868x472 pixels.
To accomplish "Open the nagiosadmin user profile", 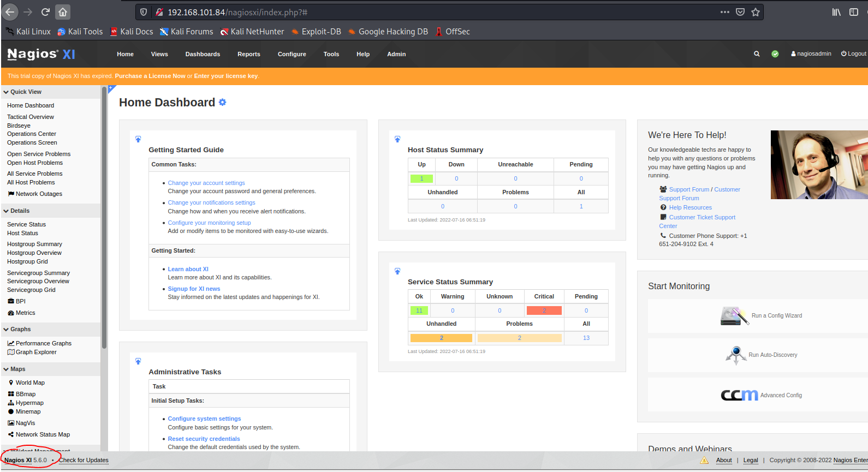I will (x=811, y=53).
